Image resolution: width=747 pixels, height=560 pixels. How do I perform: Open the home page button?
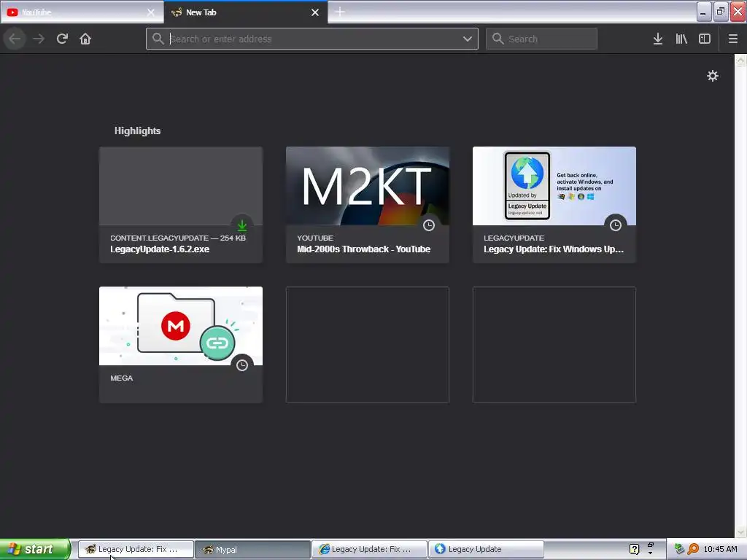pyautogui.click(x=85, y=39)
